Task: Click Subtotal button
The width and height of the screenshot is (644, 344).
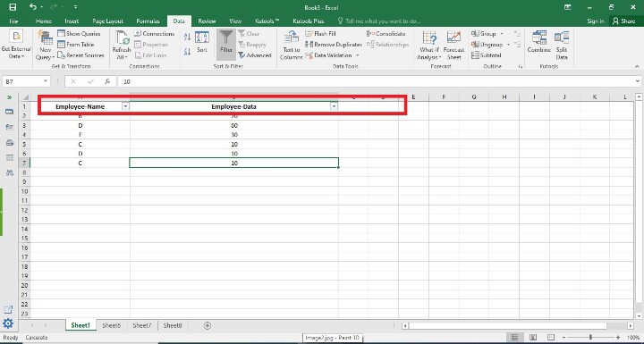Action: (x=487, y=55)
